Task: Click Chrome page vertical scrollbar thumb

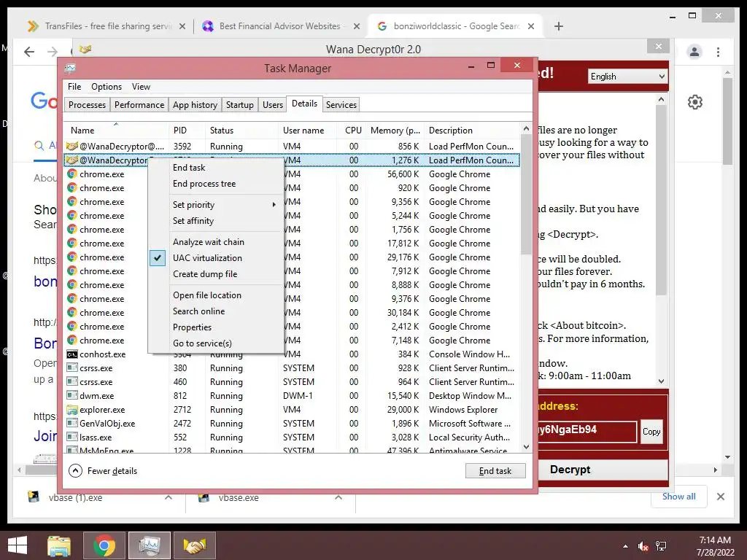Action: click(727, 122)
